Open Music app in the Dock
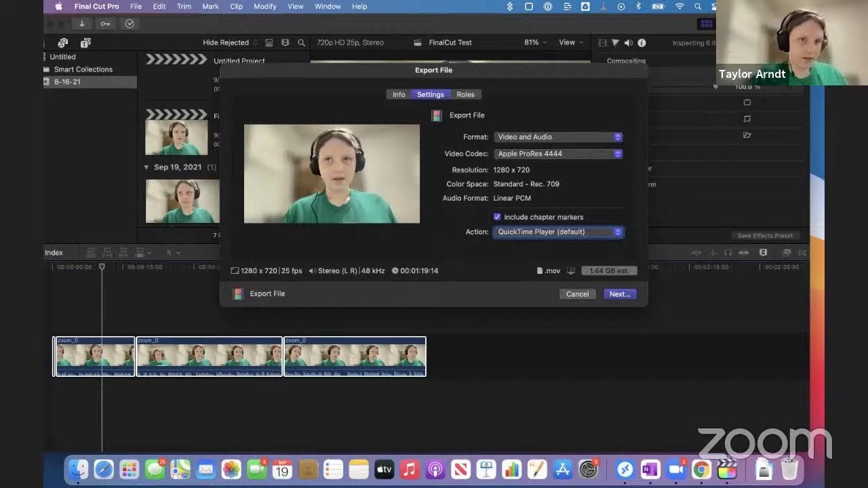The width and height of the screenshot is (868, 488). (x=410, y=469)
